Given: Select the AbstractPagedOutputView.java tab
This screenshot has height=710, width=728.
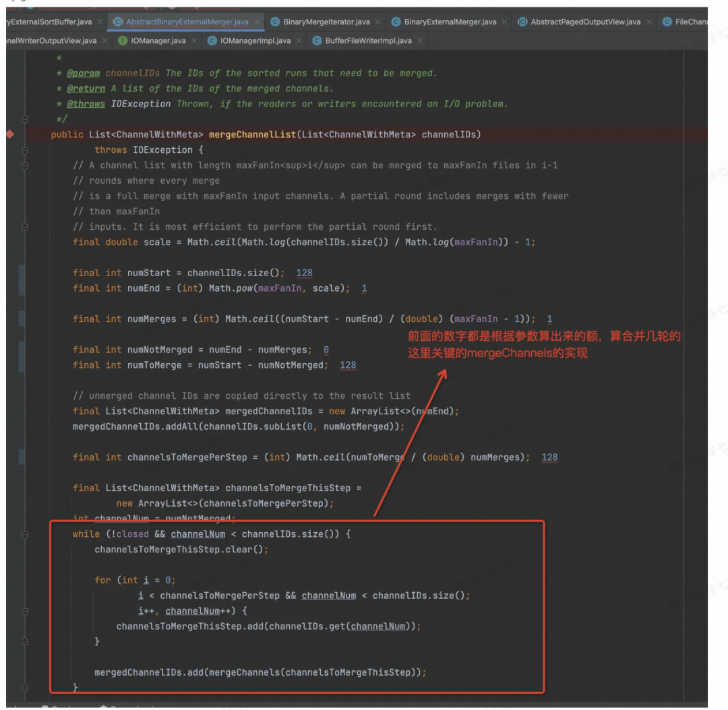Looking at the screenshot, I should tap(586, 22).
